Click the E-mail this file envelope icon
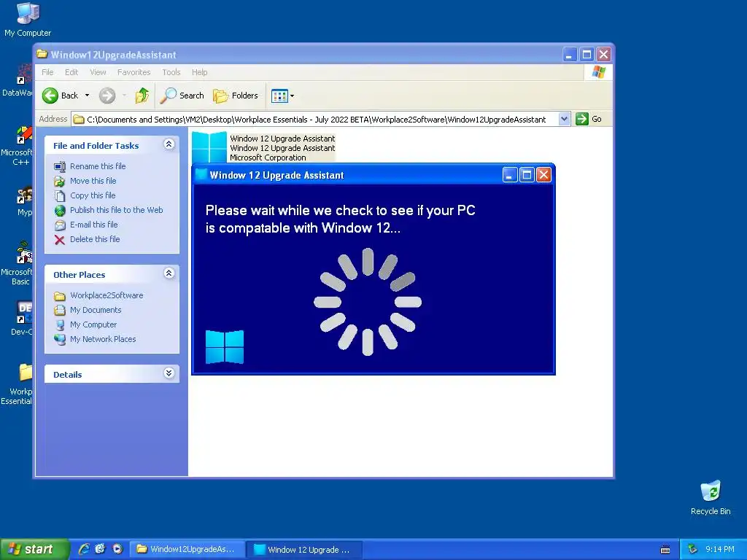This screenshot has width=747, height=560. (x=60, y=225)
